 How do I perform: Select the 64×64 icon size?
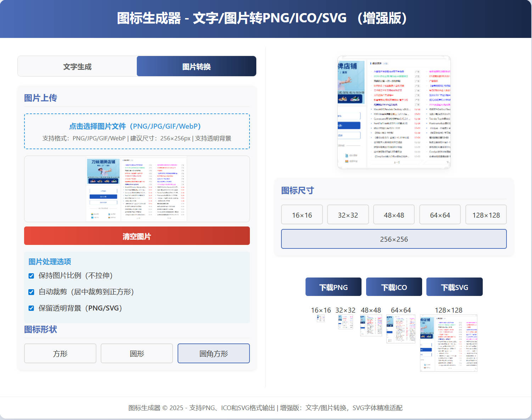tap(440, 214)
